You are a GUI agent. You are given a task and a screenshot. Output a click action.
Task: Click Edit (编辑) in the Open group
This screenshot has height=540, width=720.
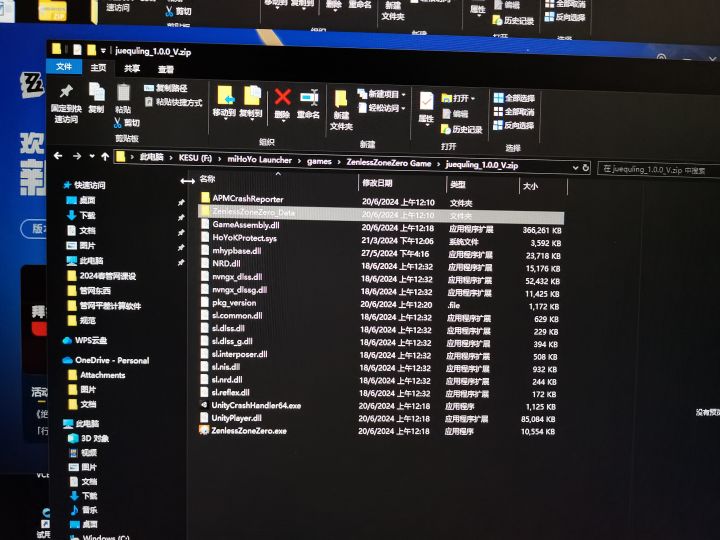(x=456, y=114)
